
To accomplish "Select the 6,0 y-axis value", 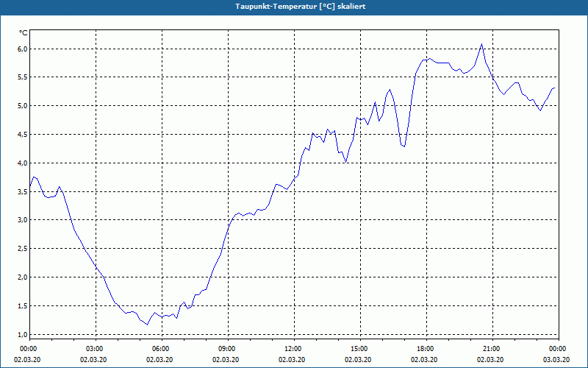I will [23, 49].
